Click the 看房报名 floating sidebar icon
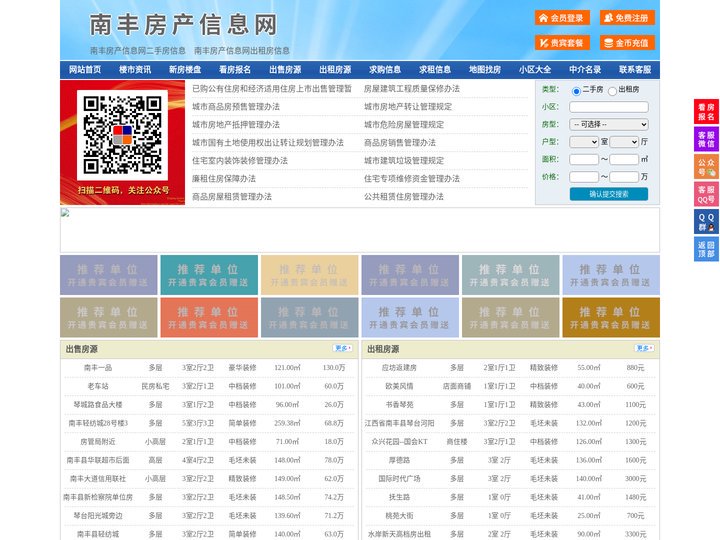720x540 pixels. (x=706, y=112)
